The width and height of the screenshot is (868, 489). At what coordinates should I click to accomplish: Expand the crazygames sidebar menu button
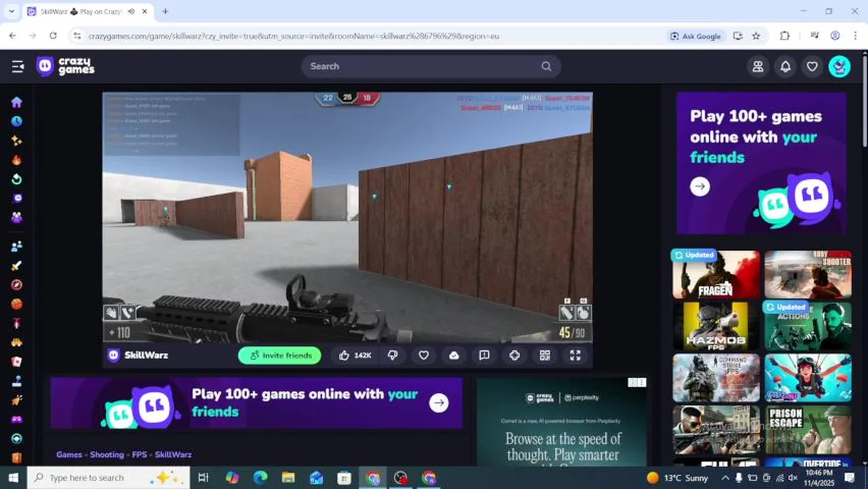[x=18, y=66]
